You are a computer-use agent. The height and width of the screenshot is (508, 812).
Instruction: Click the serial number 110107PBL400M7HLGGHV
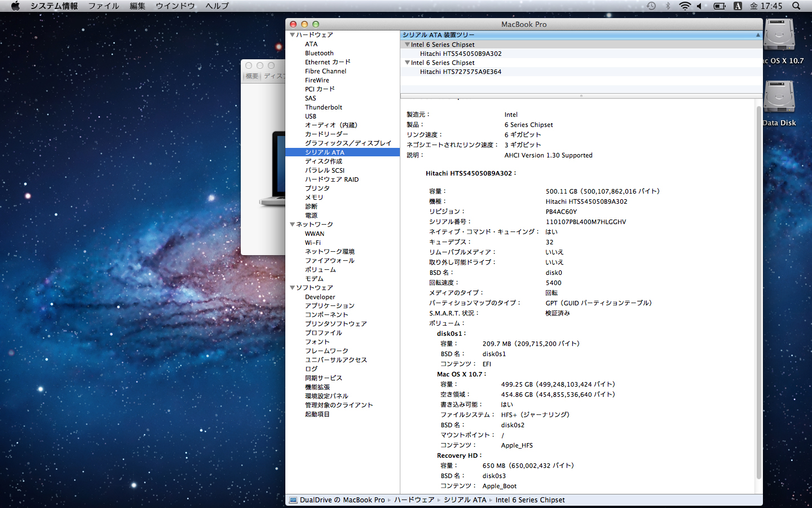click(x=586, y=222)
